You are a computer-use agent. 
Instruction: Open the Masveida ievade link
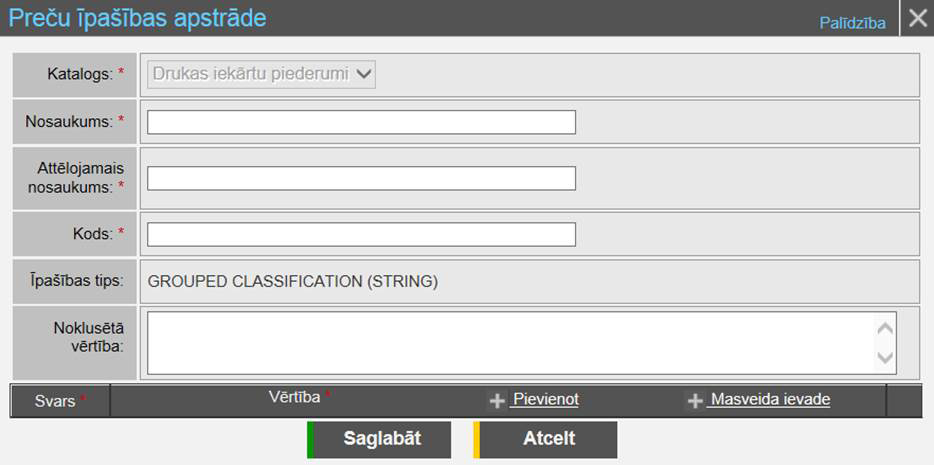pos(769,400)
